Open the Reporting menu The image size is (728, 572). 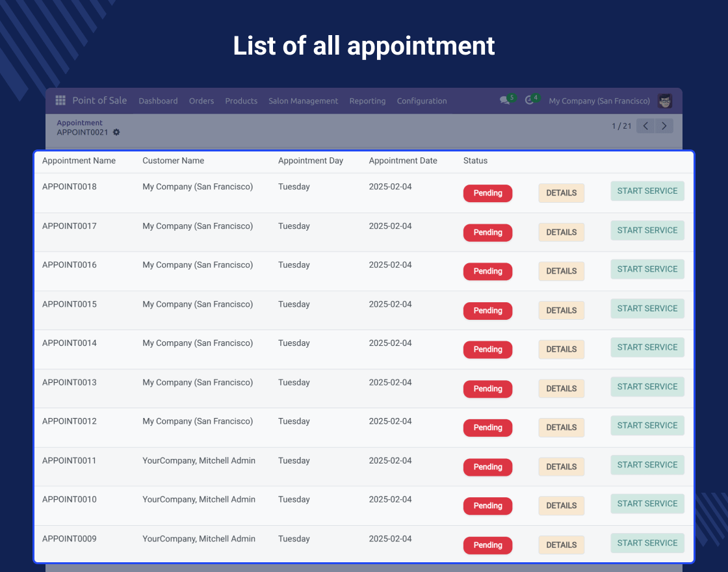coord(368,101)
